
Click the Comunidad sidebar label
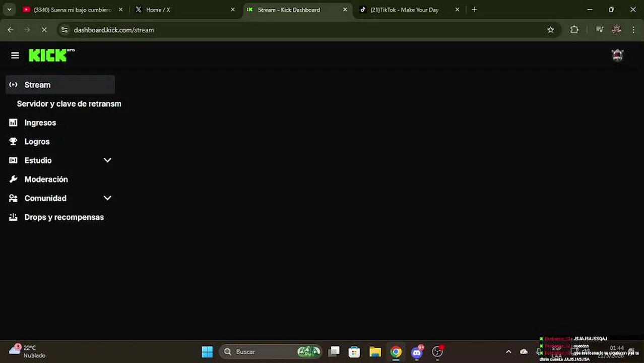tap(45, 198)
